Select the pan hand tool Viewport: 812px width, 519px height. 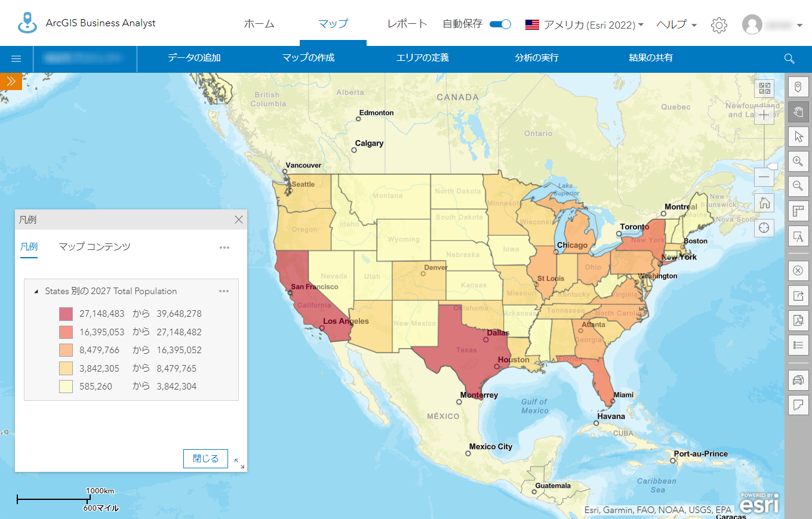coord(798,112)
